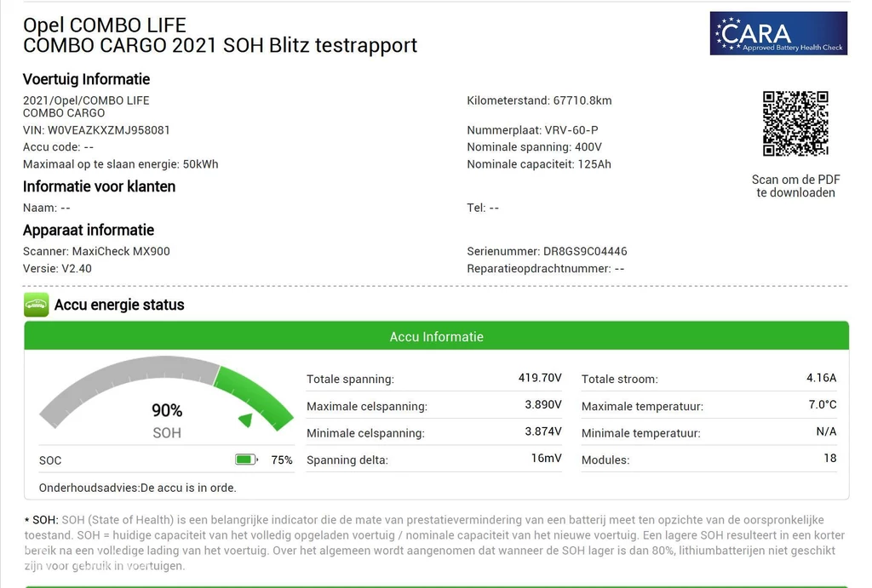Click the Totale spanning 419.70V row
The width and height of the screenshot is (872, 588).
coord(433,379)
